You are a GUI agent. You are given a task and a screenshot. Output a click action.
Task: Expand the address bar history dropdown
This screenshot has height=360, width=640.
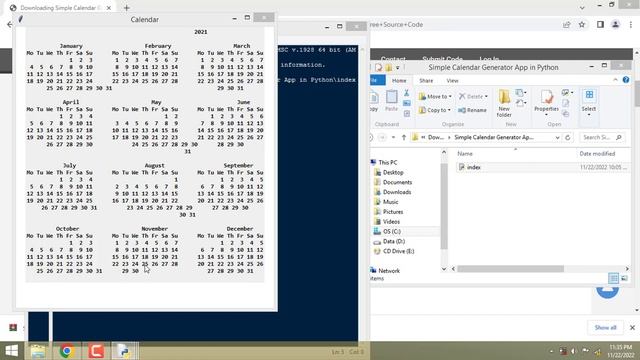coord(557,138)
